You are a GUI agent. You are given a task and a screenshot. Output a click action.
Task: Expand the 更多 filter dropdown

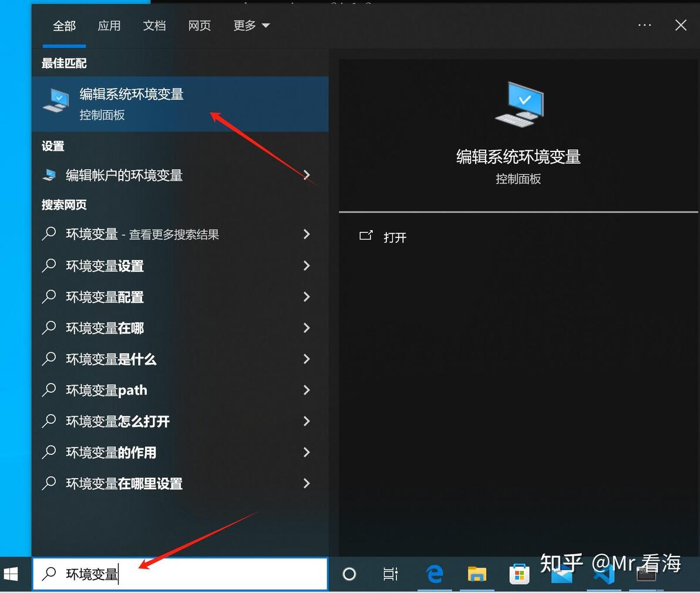click(251, 25)
